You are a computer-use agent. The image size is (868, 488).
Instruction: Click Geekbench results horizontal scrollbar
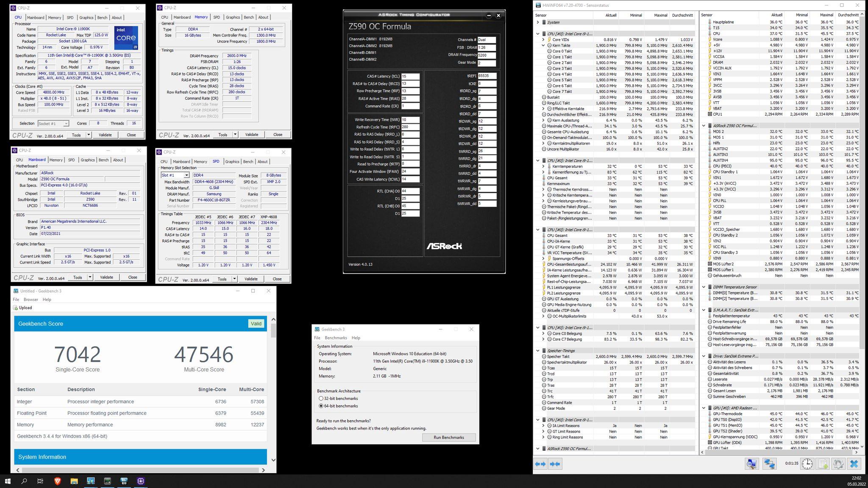click(140, 470)
